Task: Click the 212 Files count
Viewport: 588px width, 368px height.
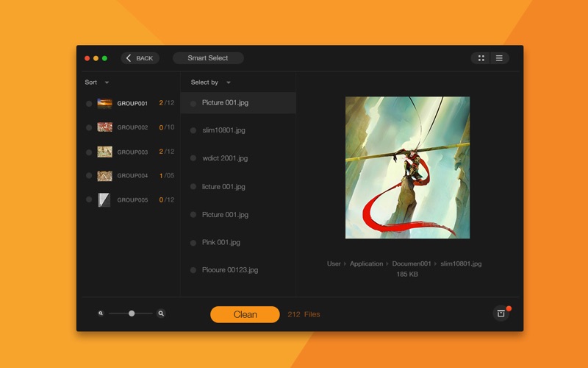Action: click(x=304, y=314)
